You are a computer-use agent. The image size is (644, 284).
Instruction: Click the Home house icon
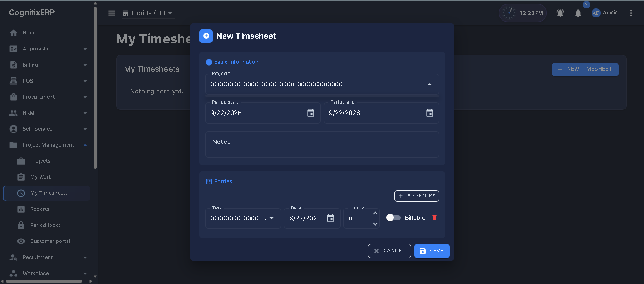[13, 33]
